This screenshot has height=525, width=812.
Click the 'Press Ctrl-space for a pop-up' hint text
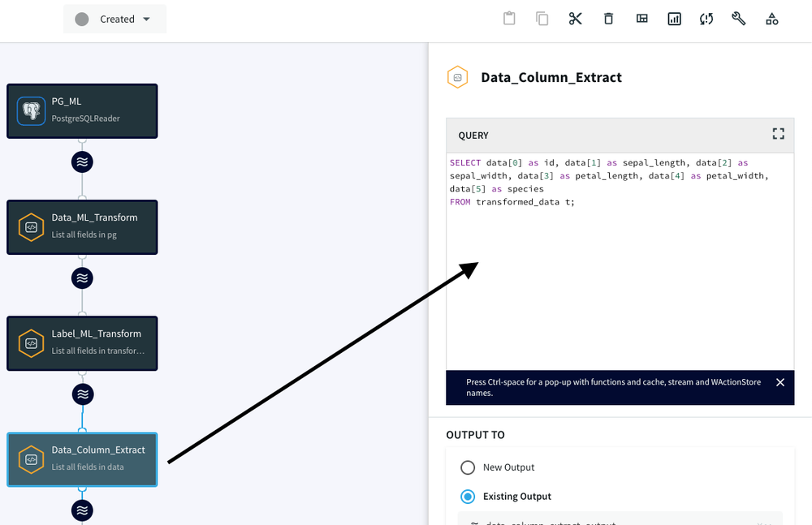pyautogui.click(x=613, y=387)
